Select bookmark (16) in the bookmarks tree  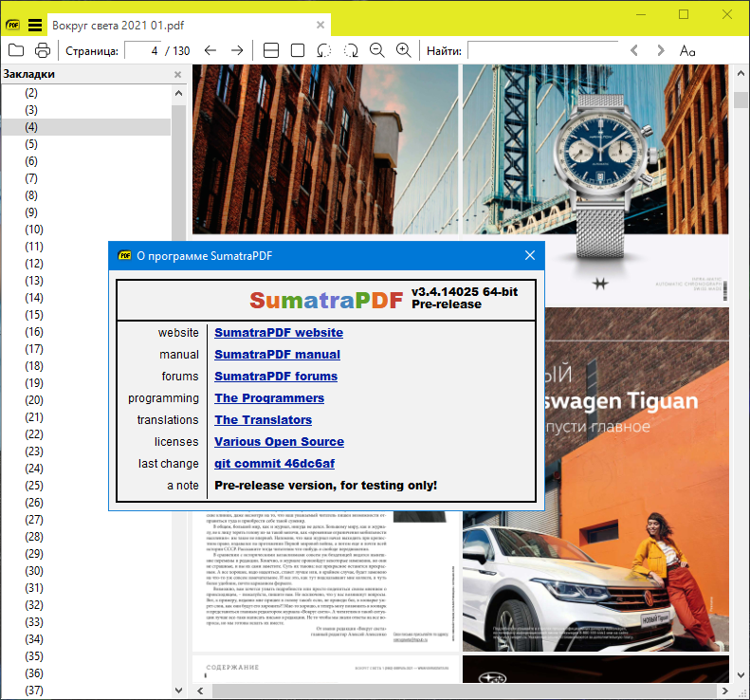34,332
